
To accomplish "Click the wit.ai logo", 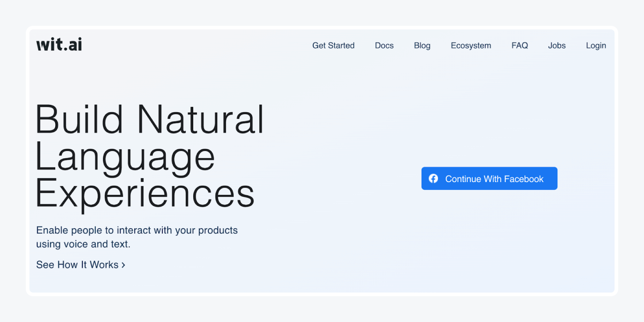I will pos(59,45).
